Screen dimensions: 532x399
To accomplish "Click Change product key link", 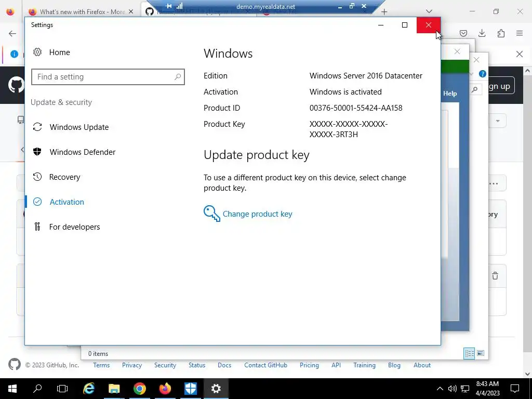I will [x=257, y=214].
